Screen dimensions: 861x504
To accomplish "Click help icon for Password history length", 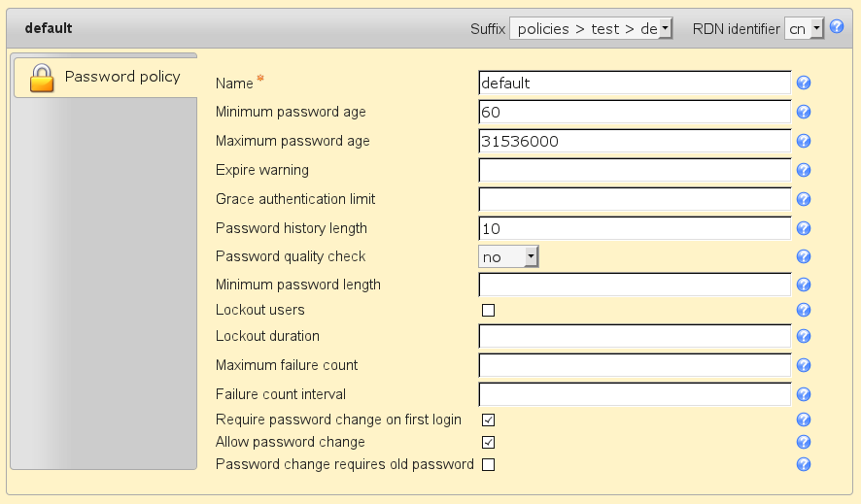I will [804, 229].
